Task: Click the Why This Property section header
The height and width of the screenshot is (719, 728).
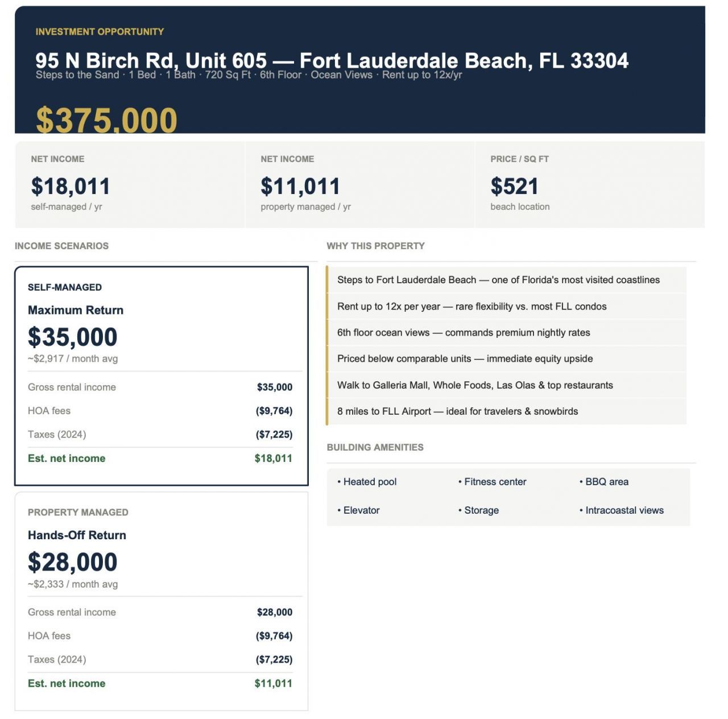Action: pos(375,246)
